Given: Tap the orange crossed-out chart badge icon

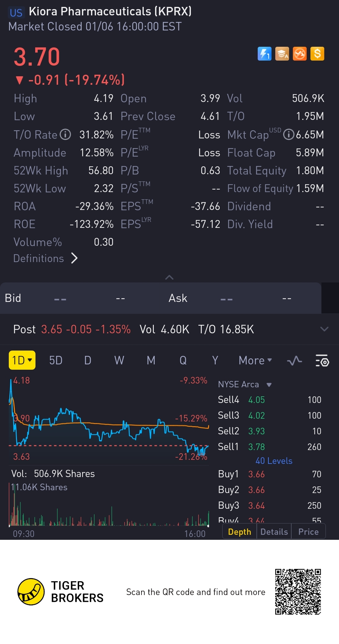Looking at the screenshot, I should (299, 54).
